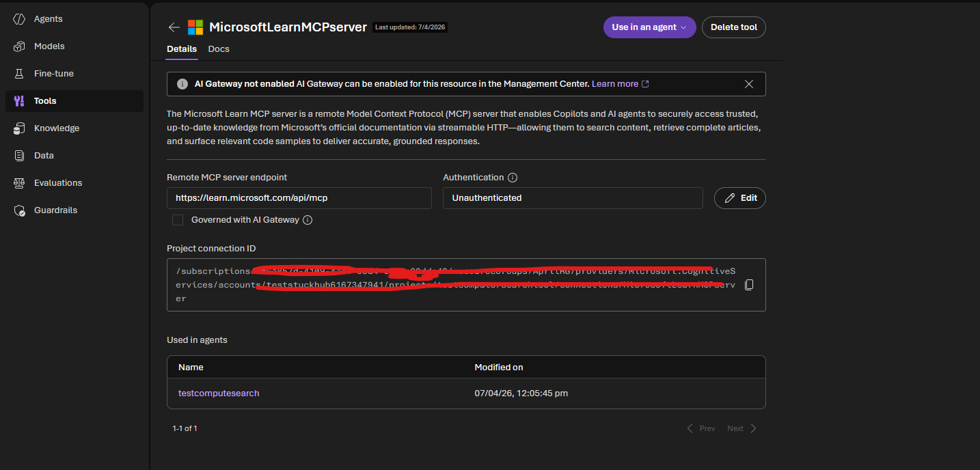
Task: Click info icon beside Governed with AI Gateway
Action: tap(308, 220)
